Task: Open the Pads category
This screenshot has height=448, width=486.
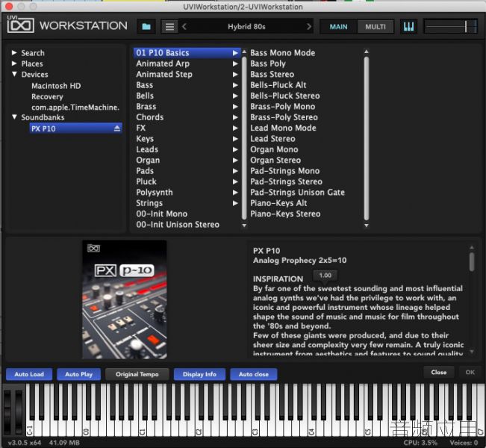Action: click(x=187, y=171)
